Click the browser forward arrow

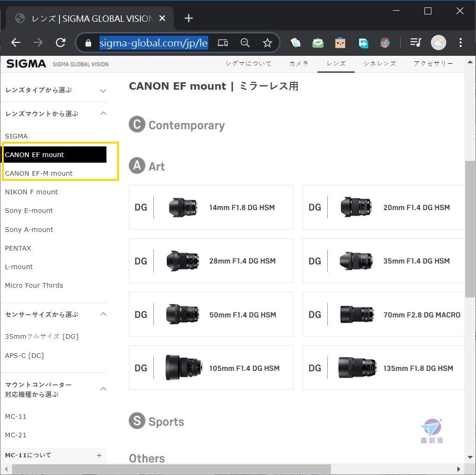coord(38,42)
